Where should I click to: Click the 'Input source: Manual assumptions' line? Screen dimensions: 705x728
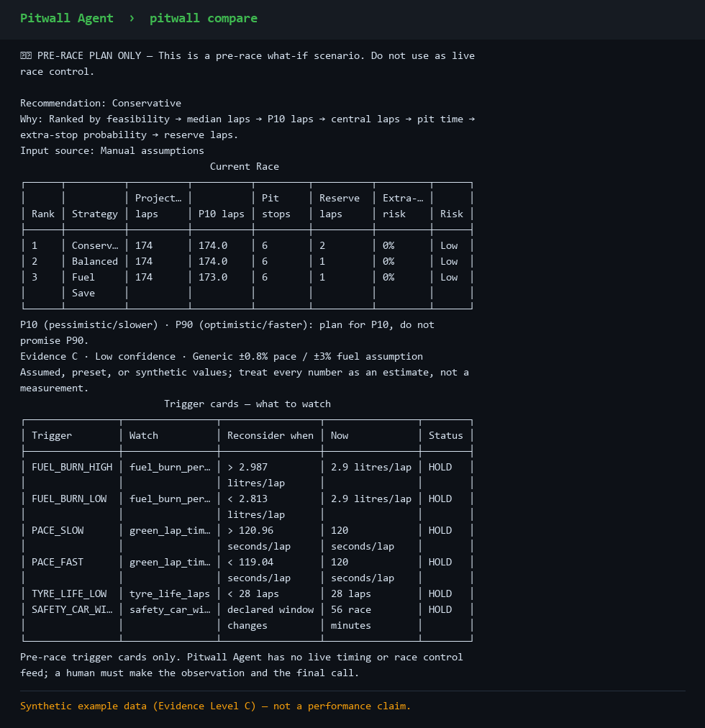[x=112, y=150]
